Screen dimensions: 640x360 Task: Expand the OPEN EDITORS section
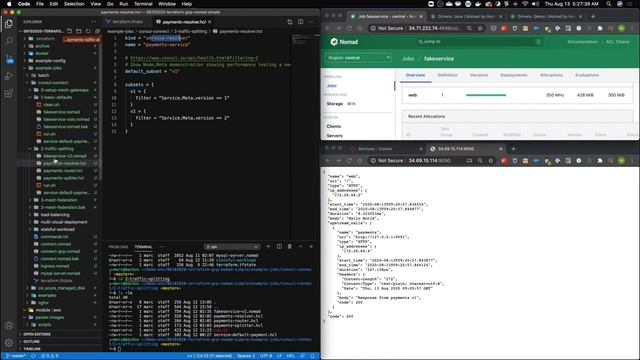point(37,334)
